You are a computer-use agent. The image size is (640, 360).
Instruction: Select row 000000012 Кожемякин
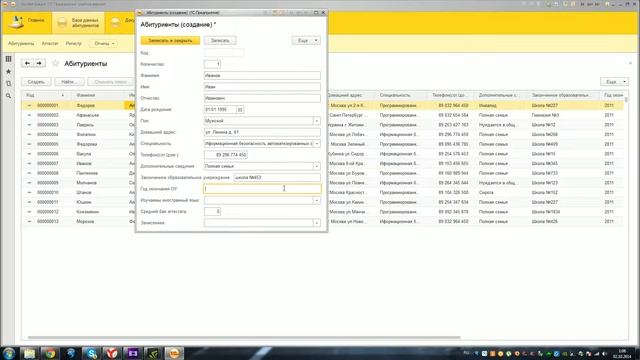[322, 212]
